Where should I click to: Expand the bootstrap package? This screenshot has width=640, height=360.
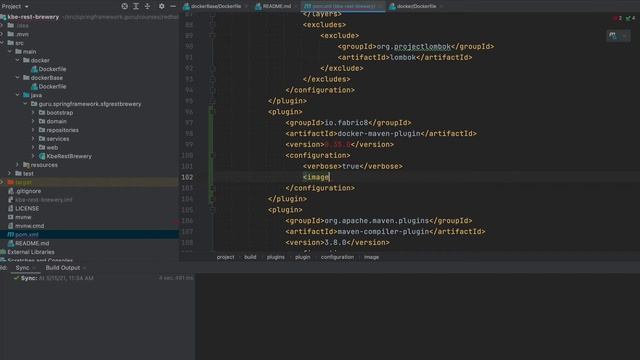click(33, 113)
